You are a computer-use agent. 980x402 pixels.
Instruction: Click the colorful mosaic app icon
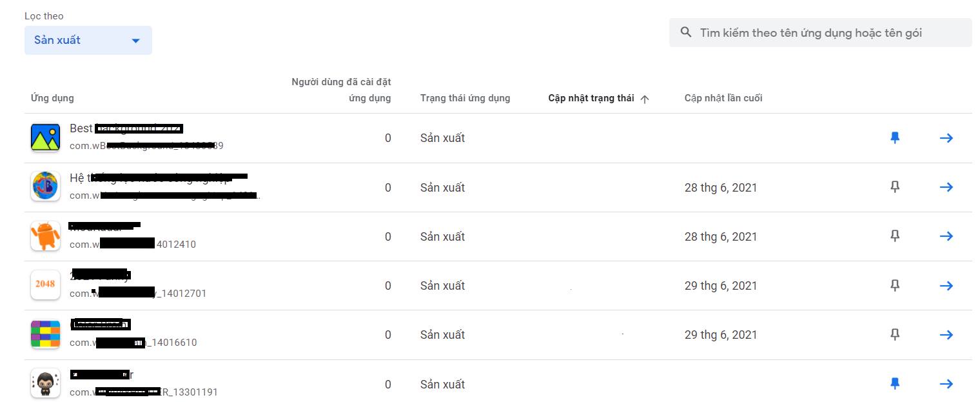tap(45, 334)
